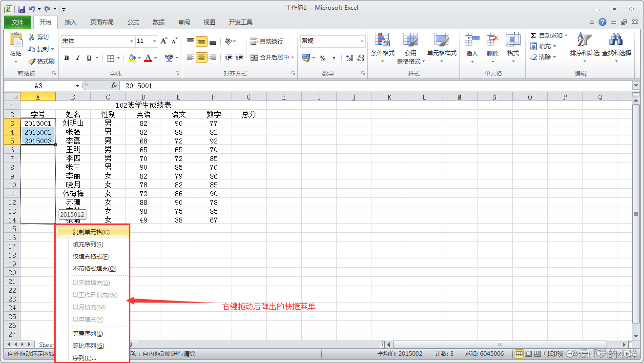
Task: Switch to Developer (开发工具) tab
Action: pos(241,22)
